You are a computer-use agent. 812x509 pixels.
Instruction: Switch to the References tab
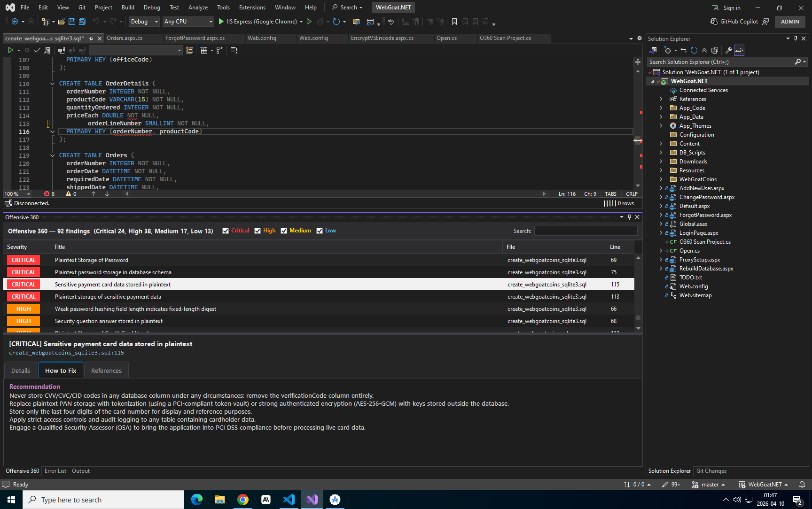tap(106, 370)
